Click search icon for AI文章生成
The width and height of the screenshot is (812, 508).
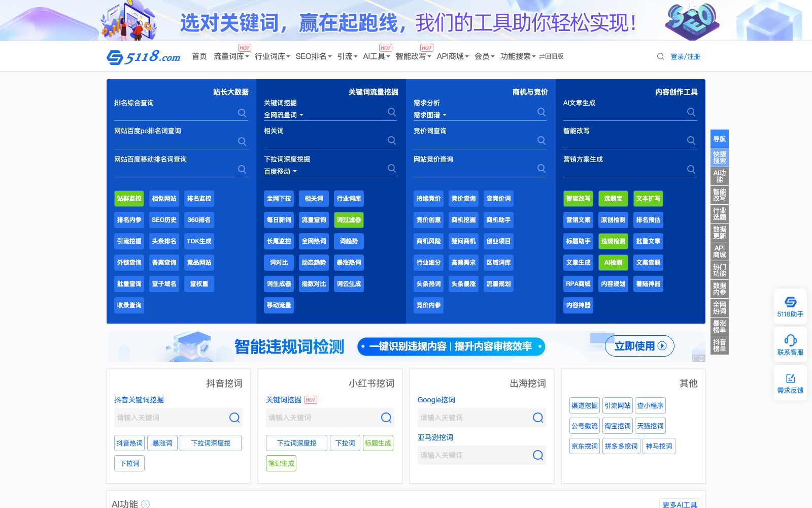[x=691, y=112]
